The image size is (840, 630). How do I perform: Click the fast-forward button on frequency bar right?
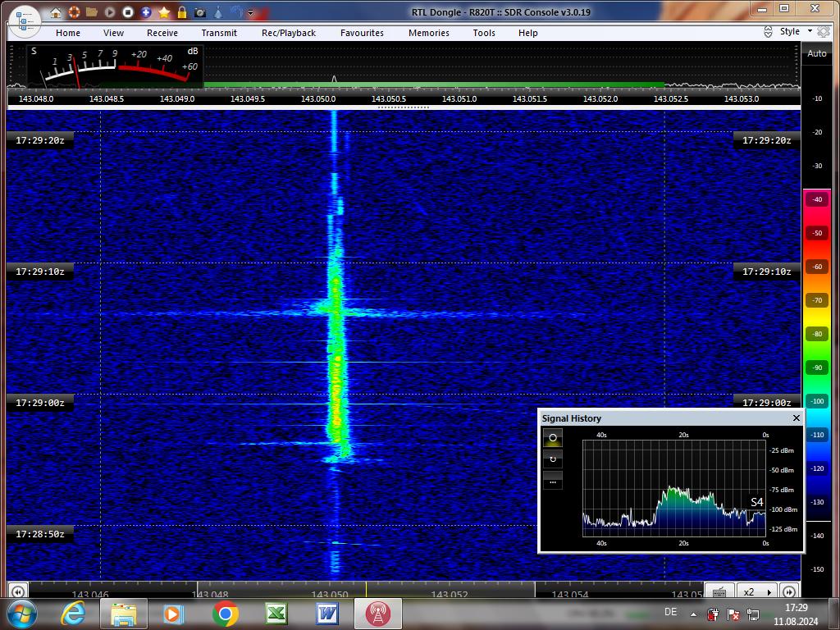(x=789, y=591)
